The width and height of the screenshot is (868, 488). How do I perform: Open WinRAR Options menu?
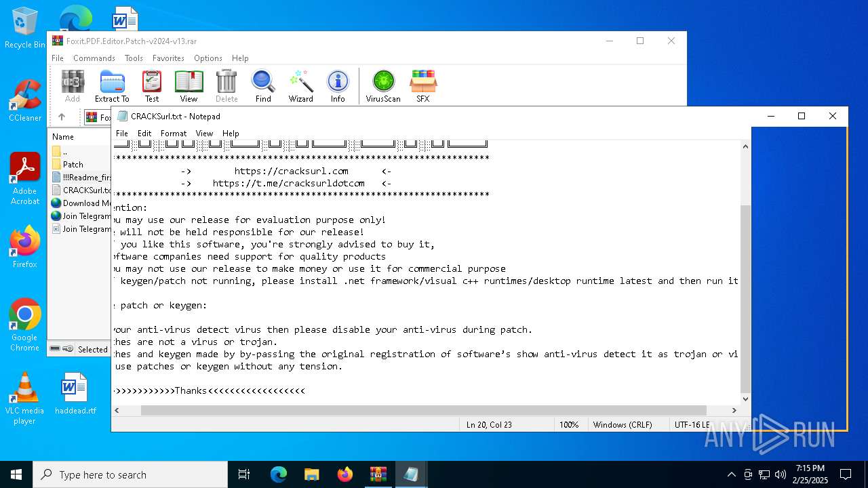point(208,58)
